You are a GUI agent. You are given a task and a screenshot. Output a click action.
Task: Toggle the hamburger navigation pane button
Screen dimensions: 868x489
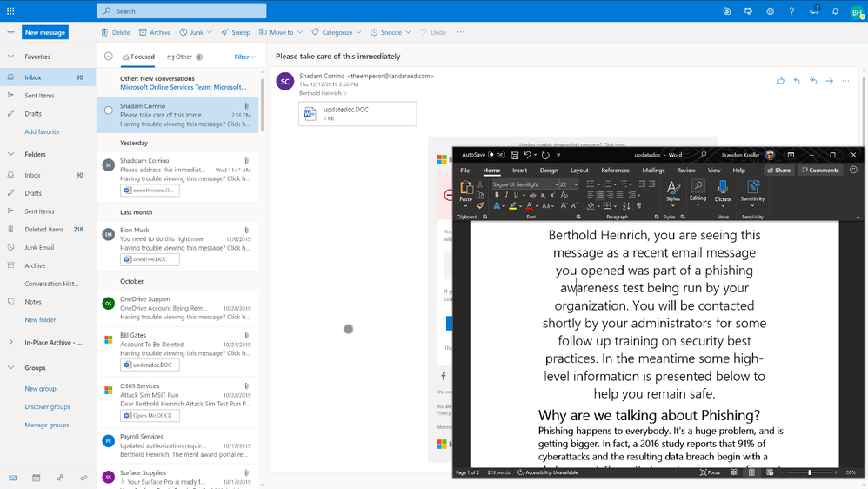coord(10,32)
